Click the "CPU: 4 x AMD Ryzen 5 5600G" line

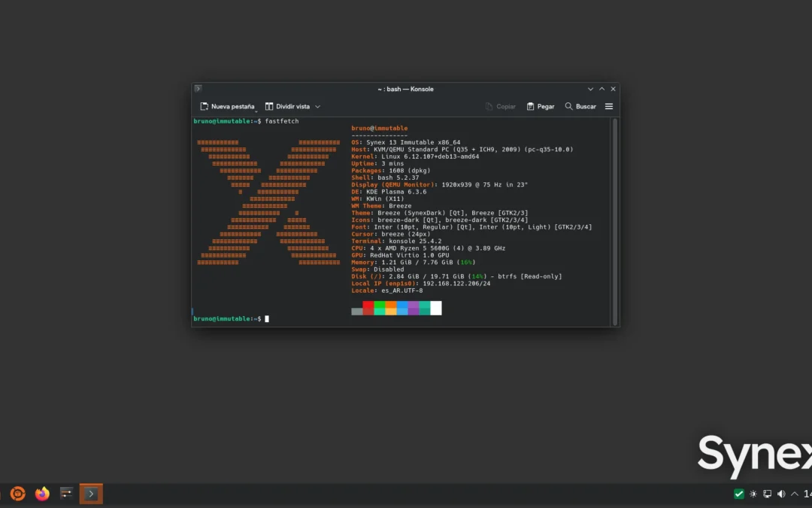tap(429, 248)
